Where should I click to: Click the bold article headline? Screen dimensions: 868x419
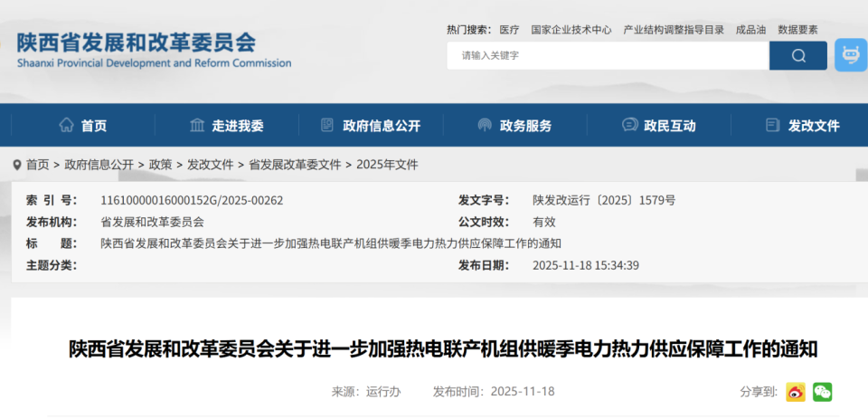coord(443,349)
